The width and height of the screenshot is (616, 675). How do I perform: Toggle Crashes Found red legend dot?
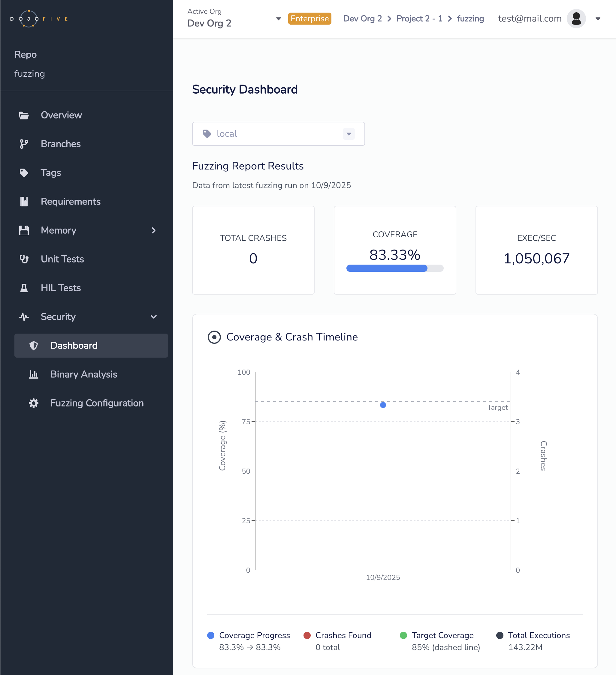[x=307, y=635]
